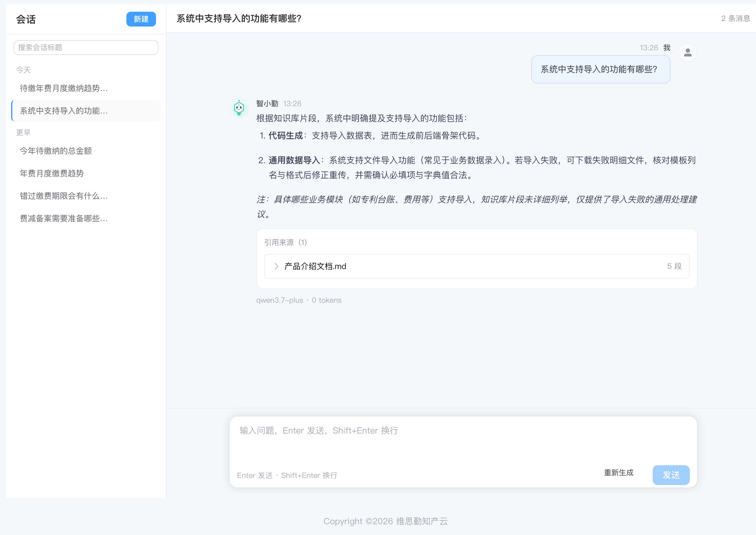Open the 今年待缴纳的总金额 conversation

click(x=86, y=151)
